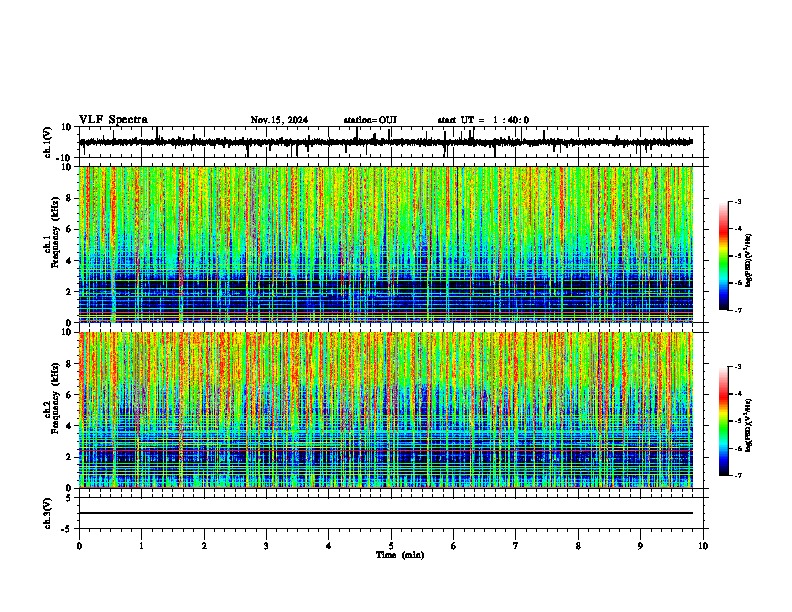Click the "station=OUI" header label
The height and width of the screenshot is (612, 792).
tap(370, 120)
